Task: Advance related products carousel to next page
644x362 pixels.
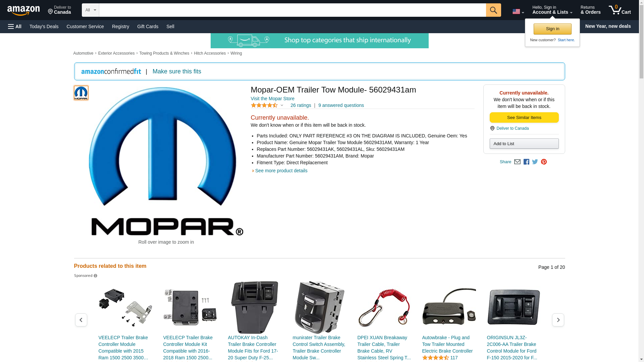Action: (x=558, y=320)
